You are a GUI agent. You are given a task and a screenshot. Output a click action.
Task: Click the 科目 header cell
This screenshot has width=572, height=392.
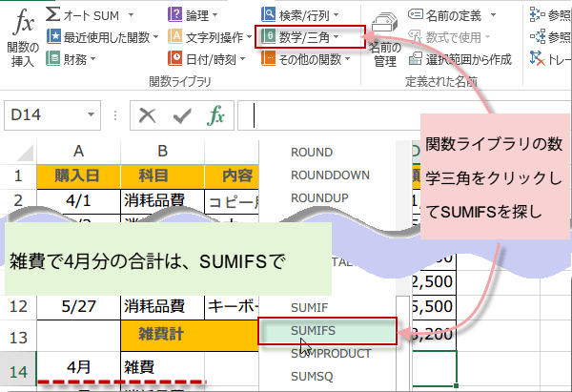click(x=162, y=176)
